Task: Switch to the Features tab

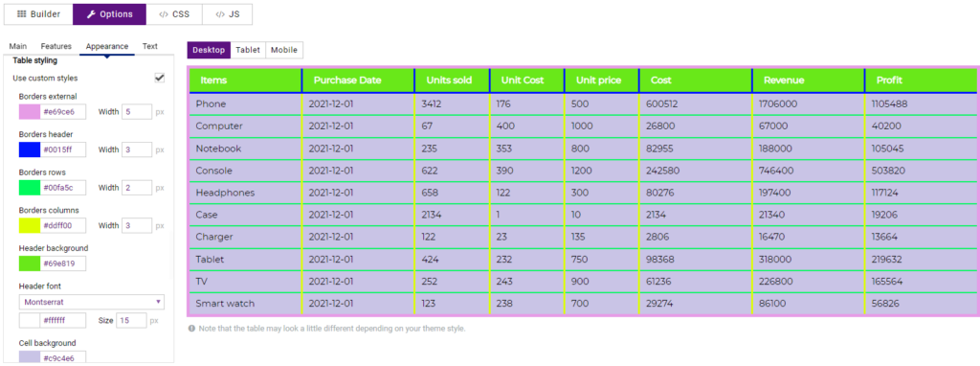Action: [x=56, y=46]
